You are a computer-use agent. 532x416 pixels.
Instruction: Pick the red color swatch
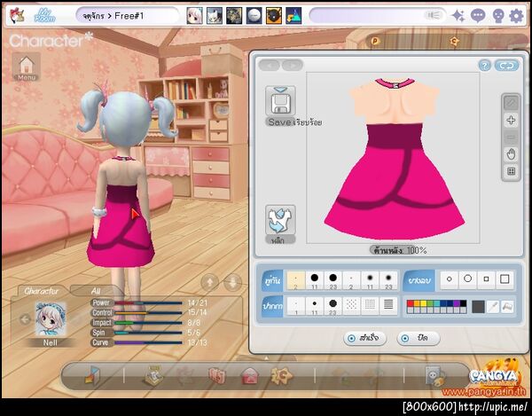411,303
